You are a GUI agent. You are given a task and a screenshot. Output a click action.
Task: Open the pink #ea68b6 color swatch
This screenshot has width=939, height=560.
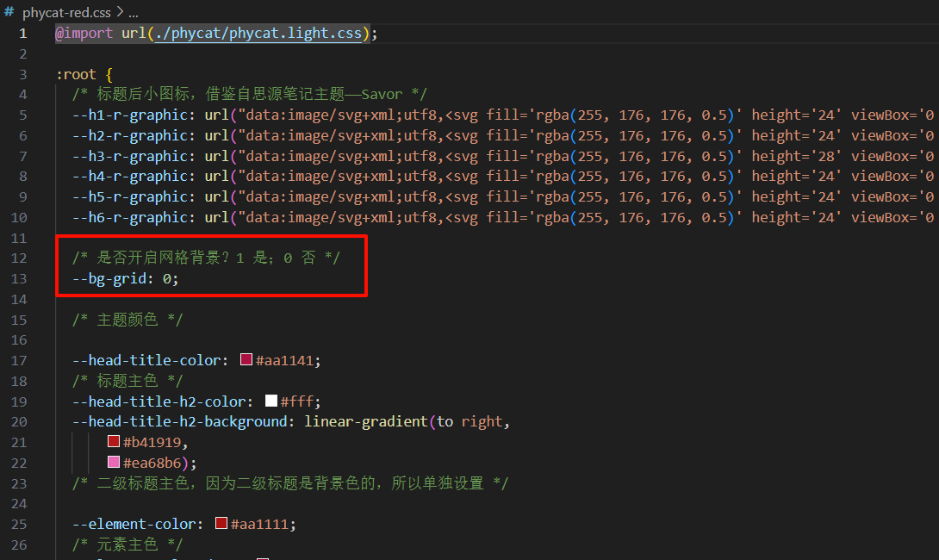[x=113, y=462]
